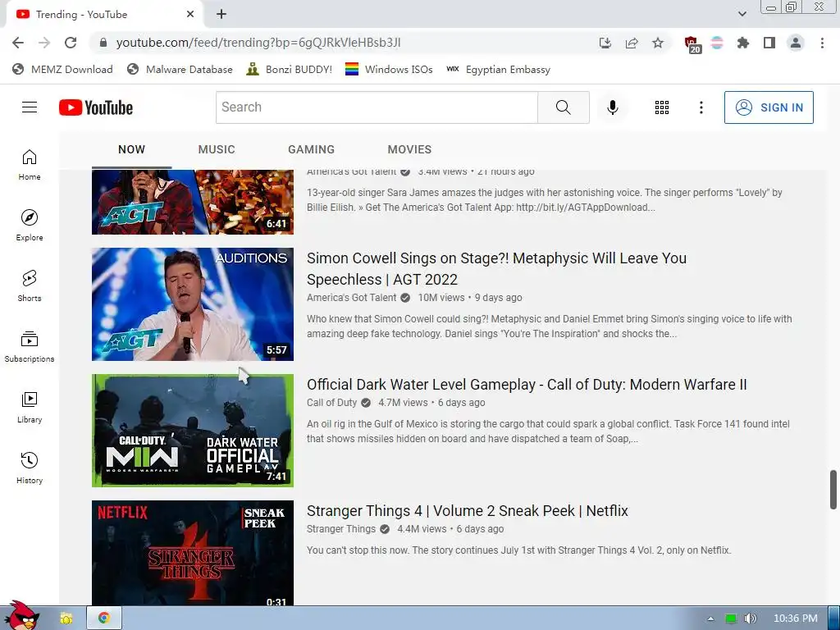Open the YouTube apps grid
The height and width of the screenshot is (630, 840).
662,107
